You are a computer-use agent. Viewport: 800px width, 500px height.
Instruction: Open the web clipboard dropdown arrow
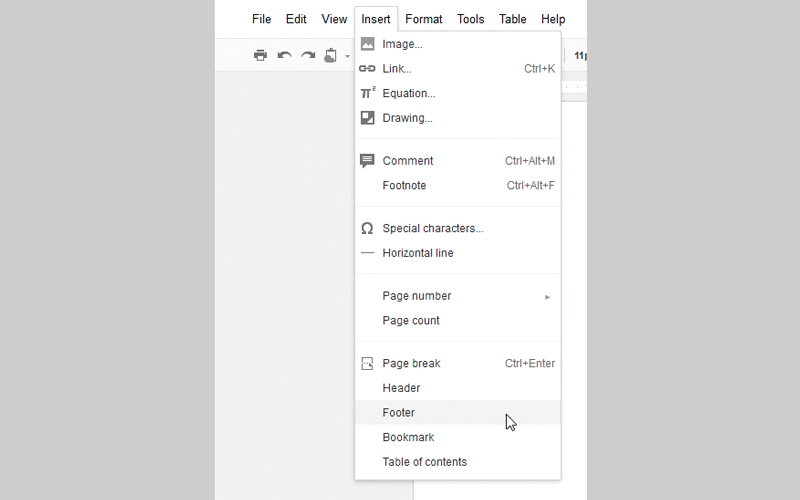pos(347,57)
